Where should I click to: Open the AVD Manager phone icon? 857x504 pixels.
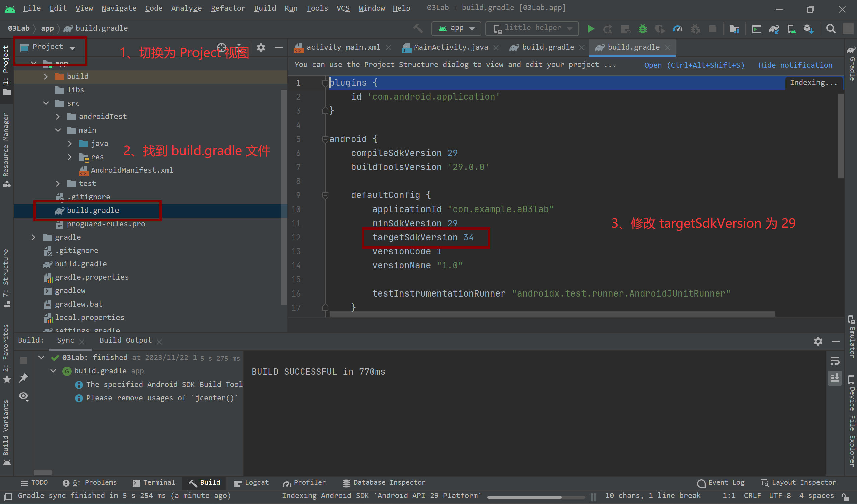point(791,29)
